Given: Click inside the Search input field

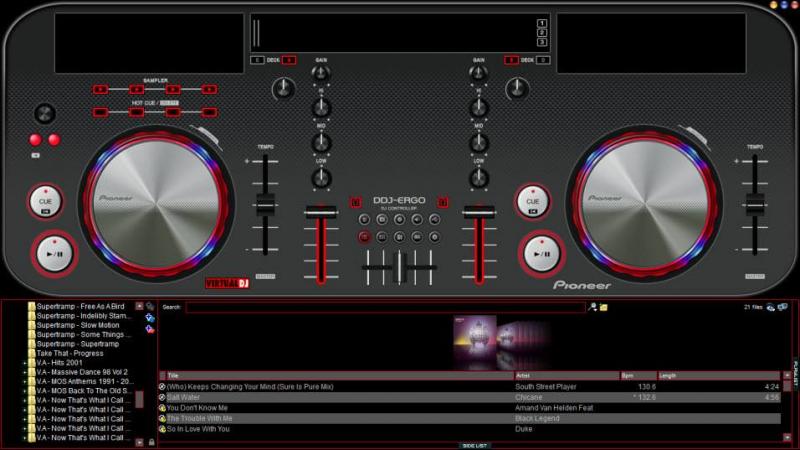Looking at the screenshot, I should click(385, 307).
